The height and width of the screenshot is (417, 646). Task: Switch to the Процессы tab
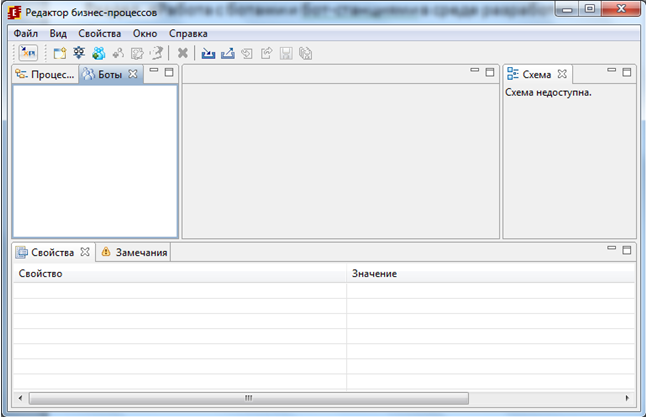click(46, 74)
